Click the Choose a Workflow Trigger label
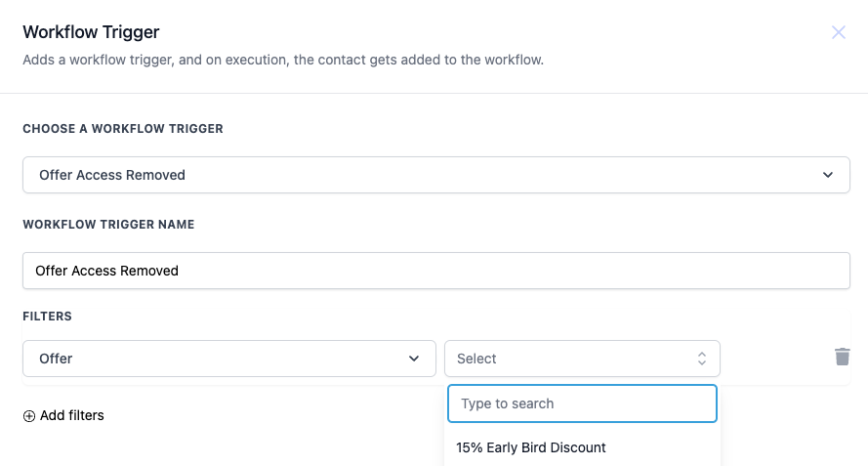Screen dimensions: 868x466 tap(123, 129)
